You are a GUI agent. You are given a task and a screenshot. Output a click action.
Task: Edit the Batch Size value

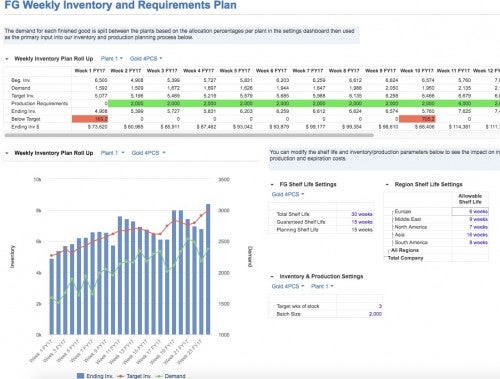(x=375, y=314)
